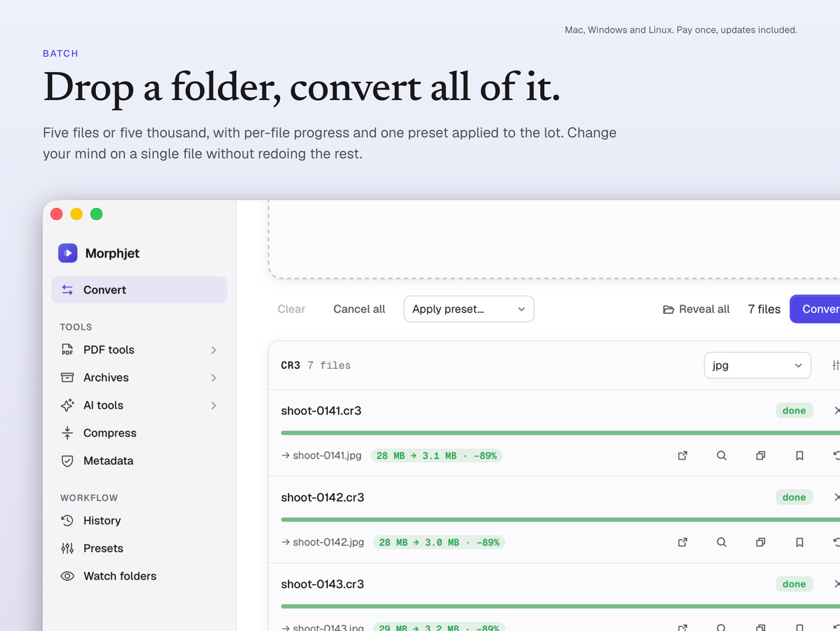Click the blue Convert button
The height and width of the screenshot is (631, 840).
click(815, 309)
